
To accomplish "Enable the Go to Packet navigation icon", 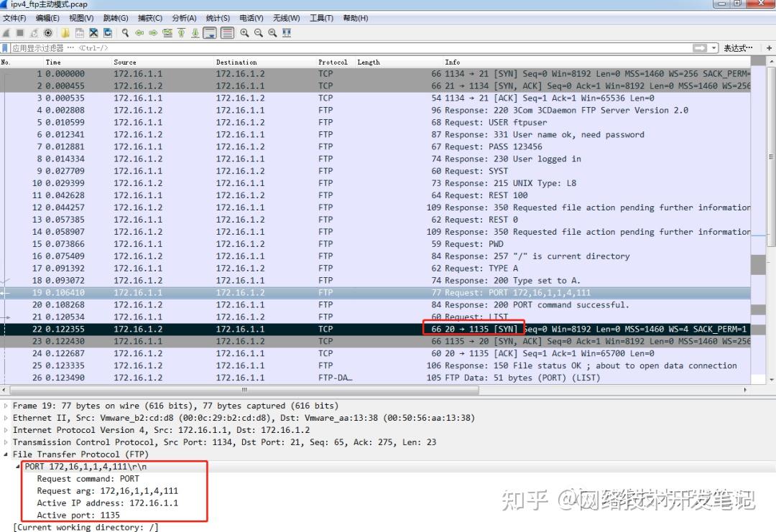I will [167, 32].
